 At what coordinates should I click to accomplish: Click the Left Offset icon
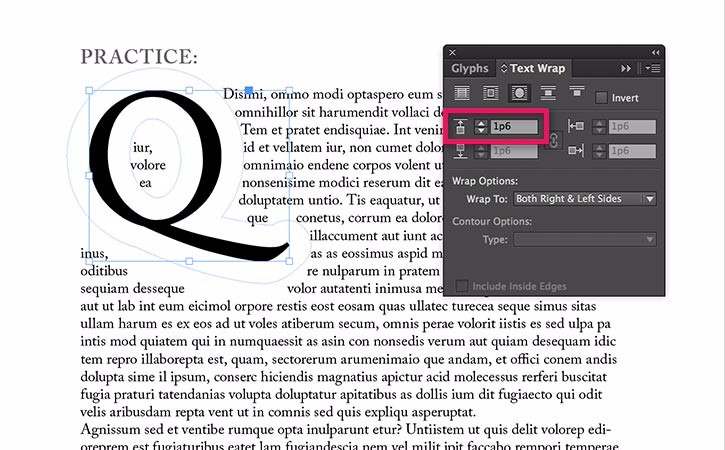coord(576,126)
